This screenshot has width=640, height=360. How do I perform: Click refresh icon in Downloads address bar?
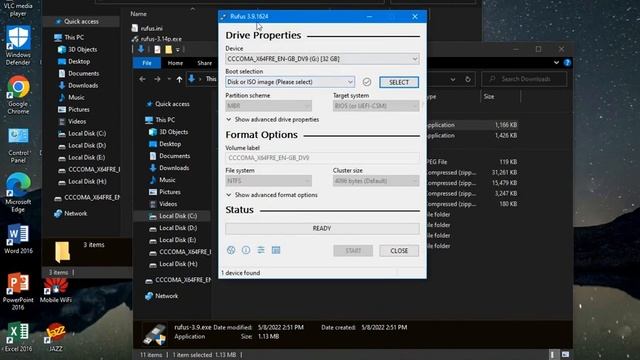click(468, 79)
